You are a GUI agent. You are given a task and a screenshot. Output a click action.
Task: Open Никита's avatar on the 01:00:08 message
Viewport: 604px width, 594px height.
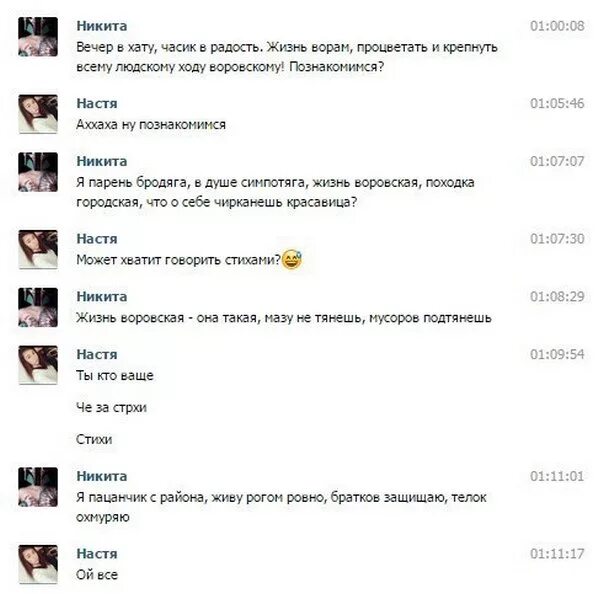pos(38,37)
